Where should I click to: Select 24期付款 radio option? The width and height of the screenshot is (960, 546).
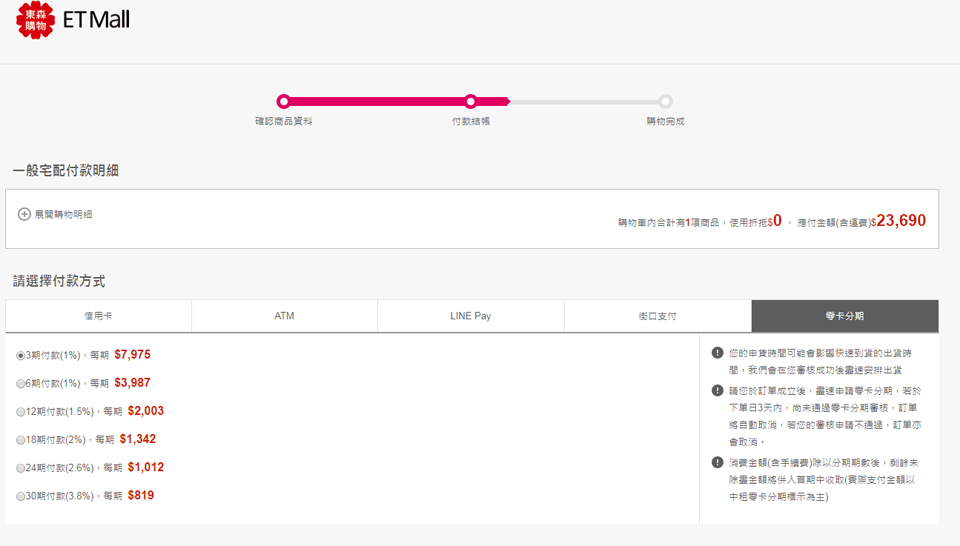tap(21, 468)
